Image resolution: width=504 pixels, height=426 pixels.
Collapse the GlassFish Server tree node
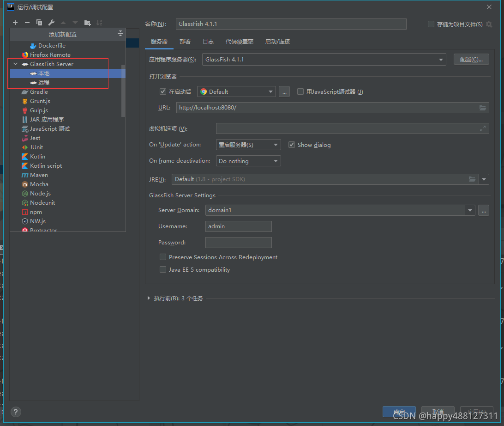15,64
